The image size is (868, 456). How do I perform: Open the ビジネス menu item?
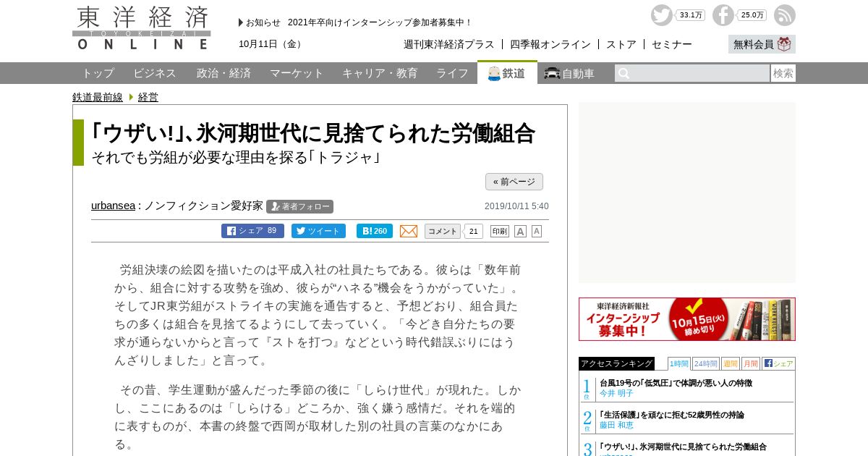155,73
